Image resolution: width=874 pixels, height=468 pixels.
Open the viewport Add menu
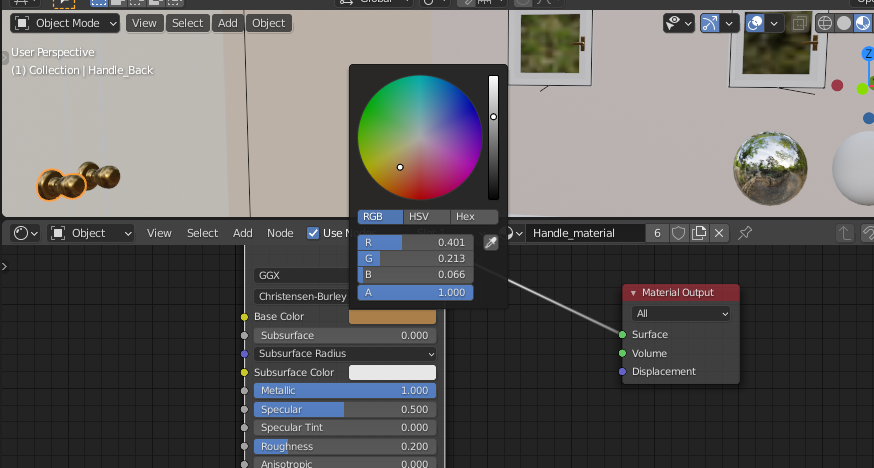(227, 23)
